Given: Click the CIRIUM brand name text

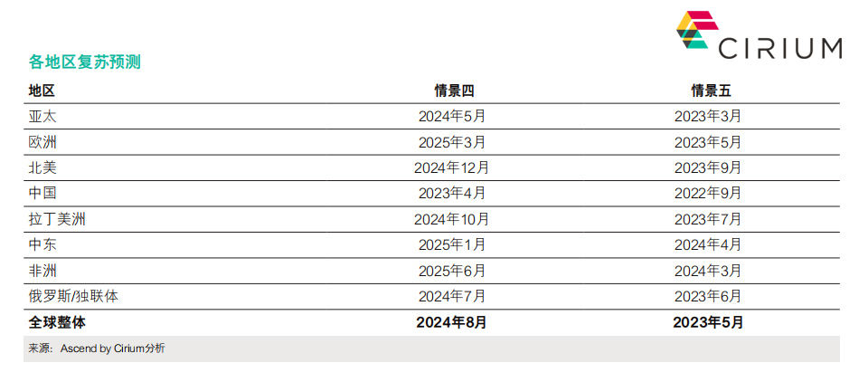Looking at the screenshot, I should [780, 48].
